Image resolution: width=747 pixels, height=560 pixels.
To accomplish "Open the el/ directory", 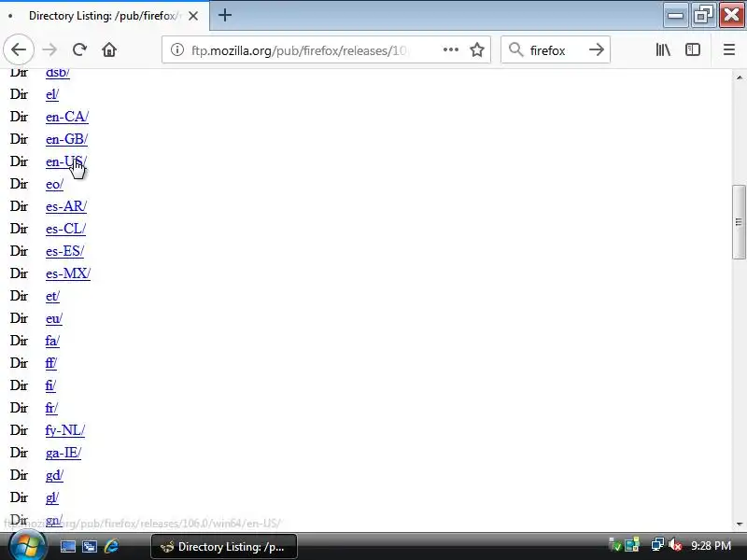I will tap(52, 94).
